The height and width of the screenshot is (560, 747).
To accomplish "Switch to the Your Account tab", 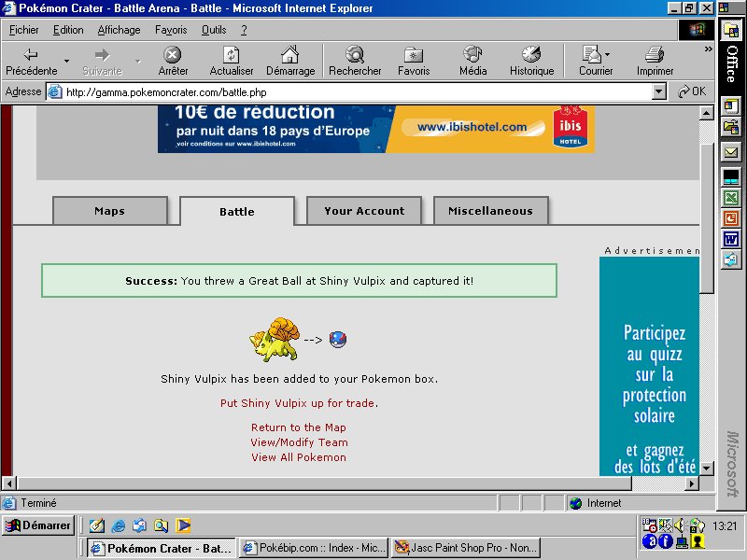I will 364,211.
